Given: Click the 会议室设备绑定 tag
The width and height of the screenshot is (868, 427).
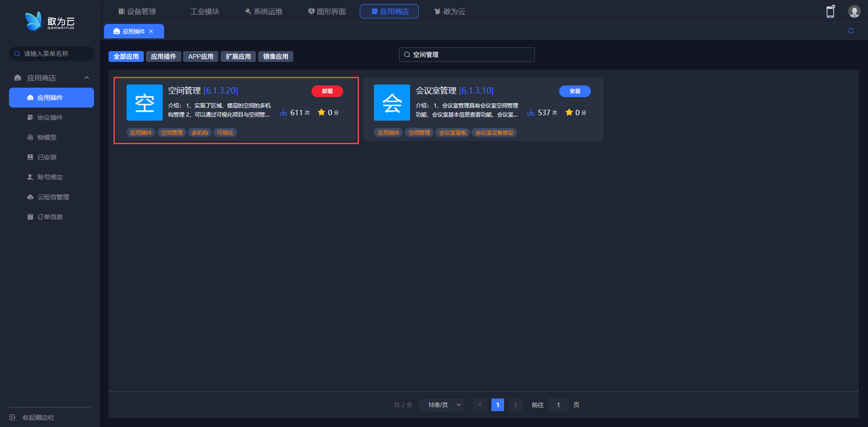Looking at the screenshot, I should pyautogui.click(x=495, y=133).
